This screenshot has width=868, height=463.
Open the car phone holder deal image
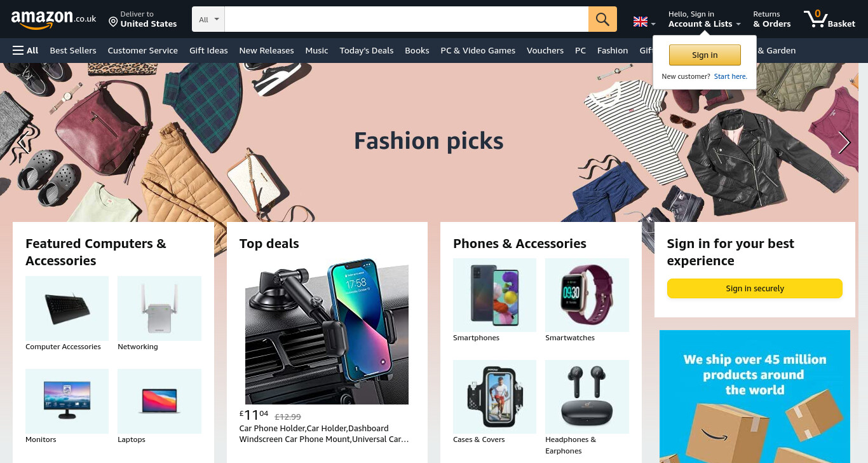327,331
